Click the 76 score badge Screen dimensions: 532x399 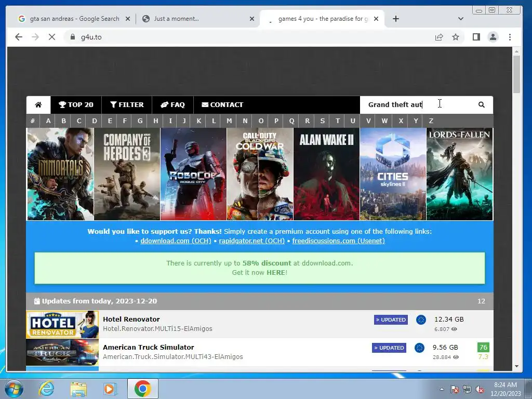(x=483, y=347)
